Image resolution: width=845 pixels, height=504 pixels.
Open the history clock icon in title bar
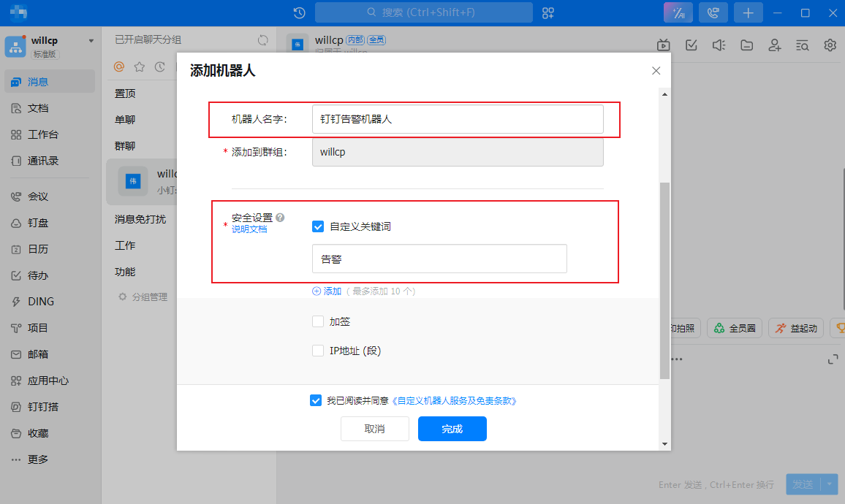click(300, 13)
